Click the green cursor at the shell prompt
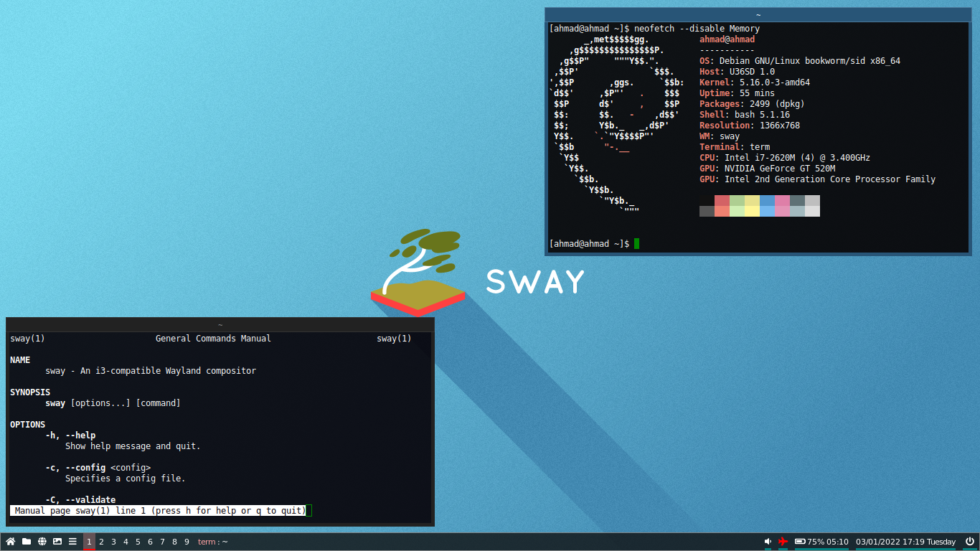 [x=636, y=244]
